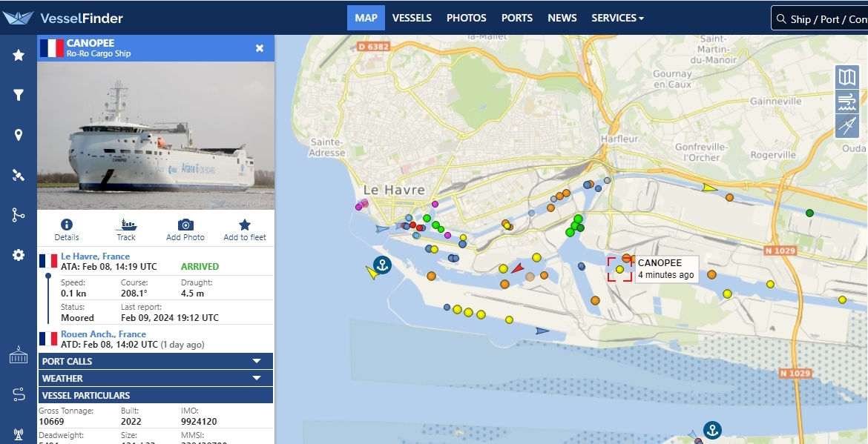The height and width of the screenshot is (444, 868).
Task: Click the location pin sidebar icon
Action: (x=19, y=135)
